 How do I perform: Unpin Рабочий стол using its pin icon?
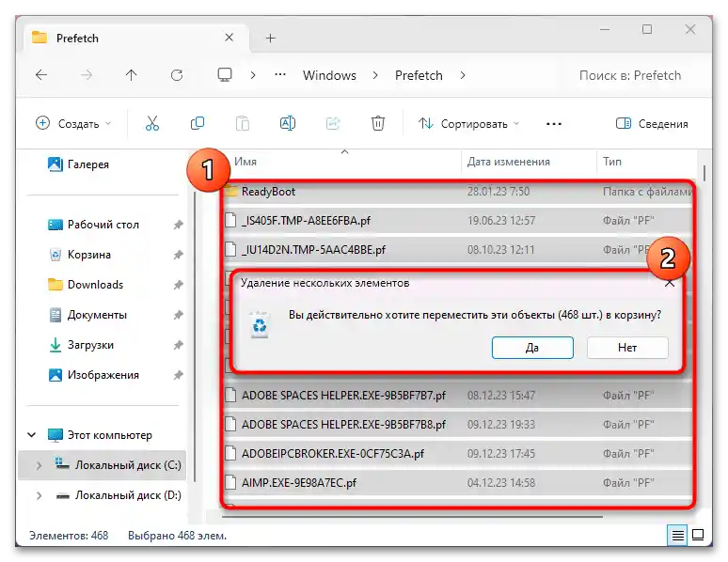(178, 225)
